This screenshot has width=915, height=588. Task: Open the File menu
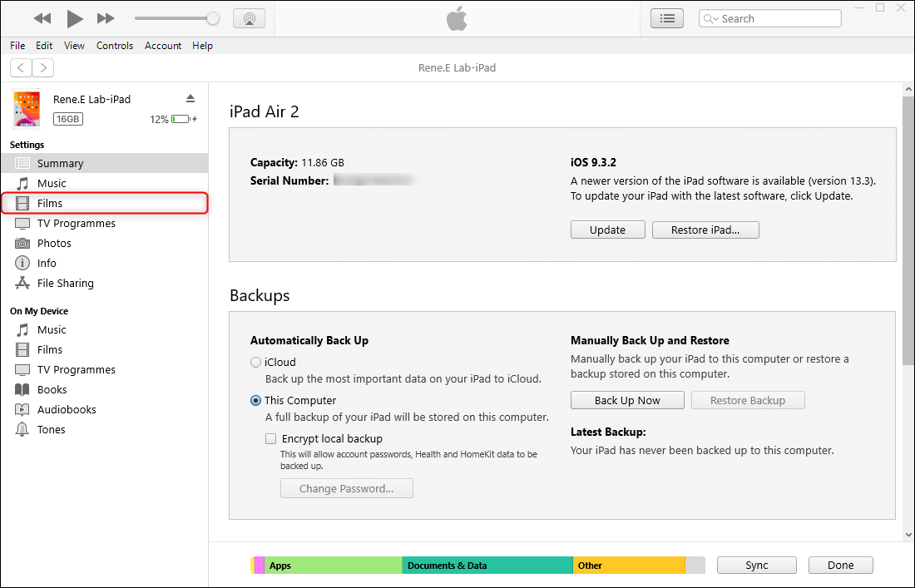pyautogui.click(x=17, y=46)
